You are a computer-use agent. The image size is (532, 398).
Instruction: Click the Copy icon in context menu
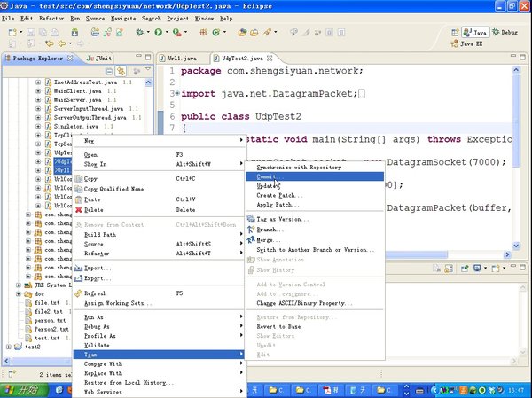click(79, 178)
